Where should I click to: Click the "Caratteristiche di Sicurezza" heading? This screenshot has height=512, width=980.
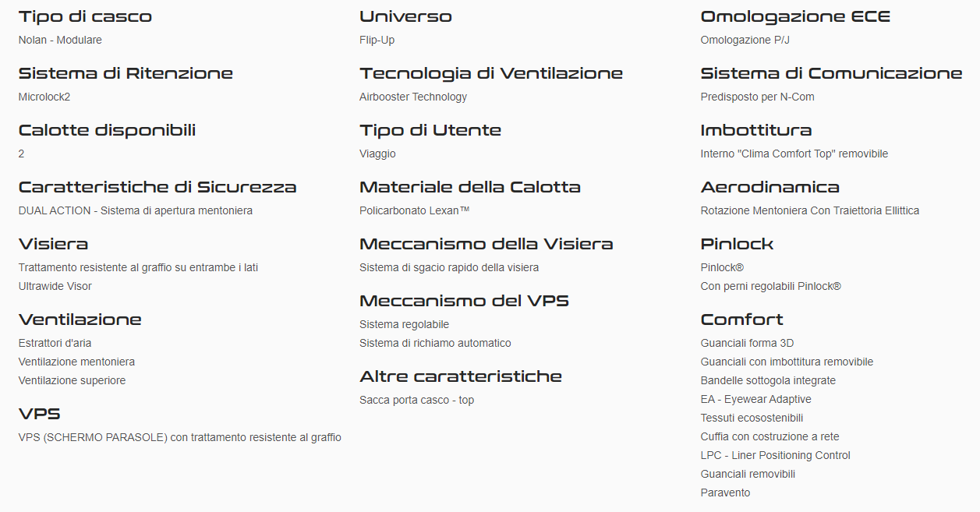[157, 187]
